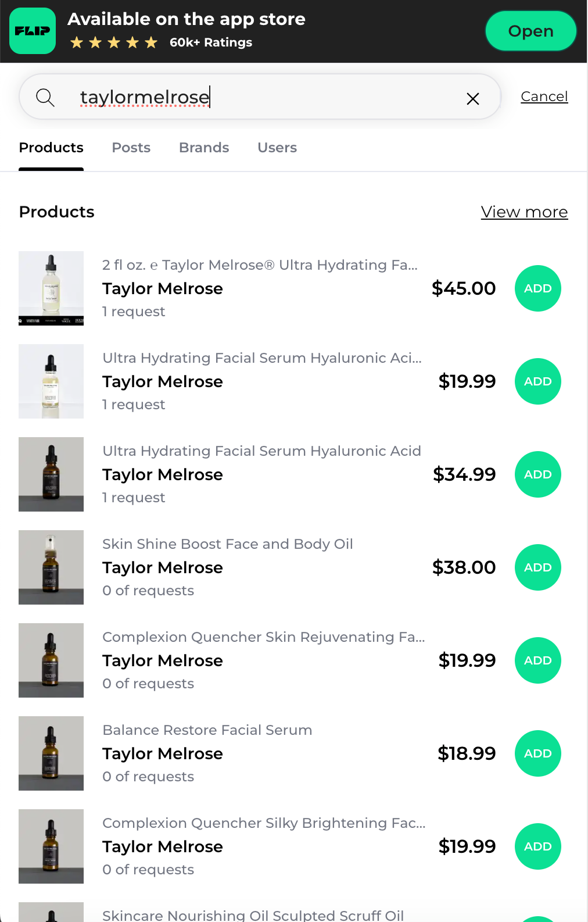
Task: Open Complexion Quencher Skin Rejuvenating product title
Action: click(263, 637)
